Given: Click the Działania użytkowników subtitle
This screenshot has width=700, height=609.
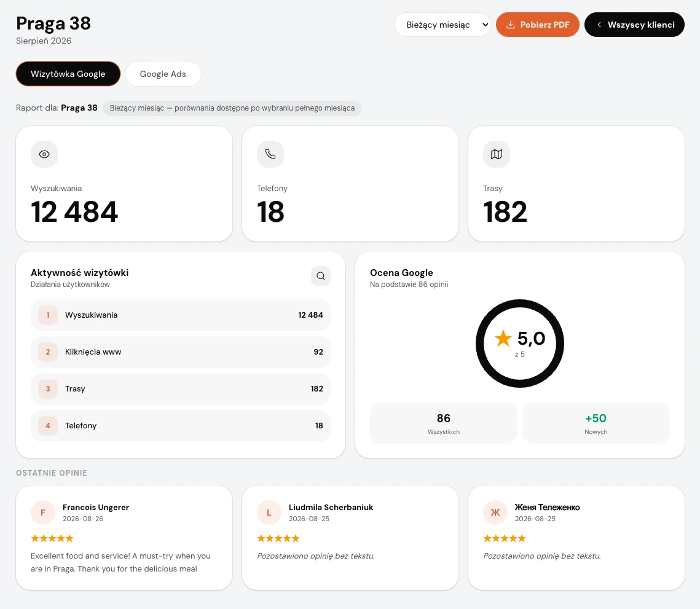Looking at the screenshot, I should (x=70, y=285).
